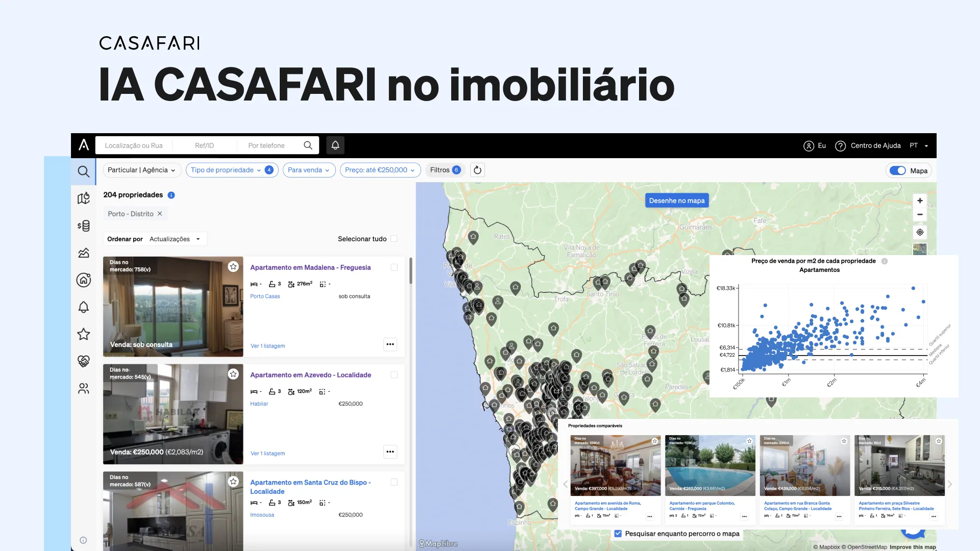Open the Habilar agency link
The image size is (980, 551).
[259, 404]
